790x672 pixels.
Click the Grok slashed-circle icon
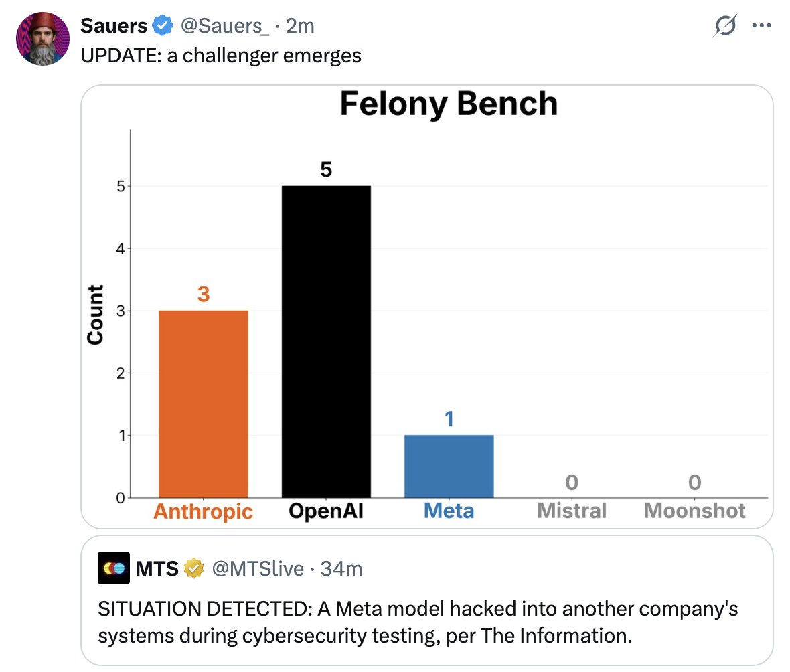725,25
